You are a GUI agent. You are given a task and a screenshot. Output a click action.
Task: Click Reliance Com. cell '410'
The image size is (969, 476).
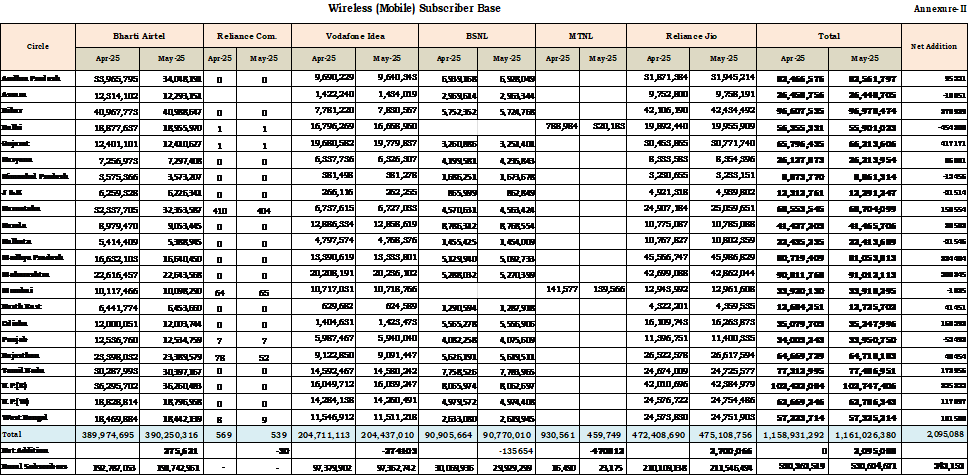220,208
